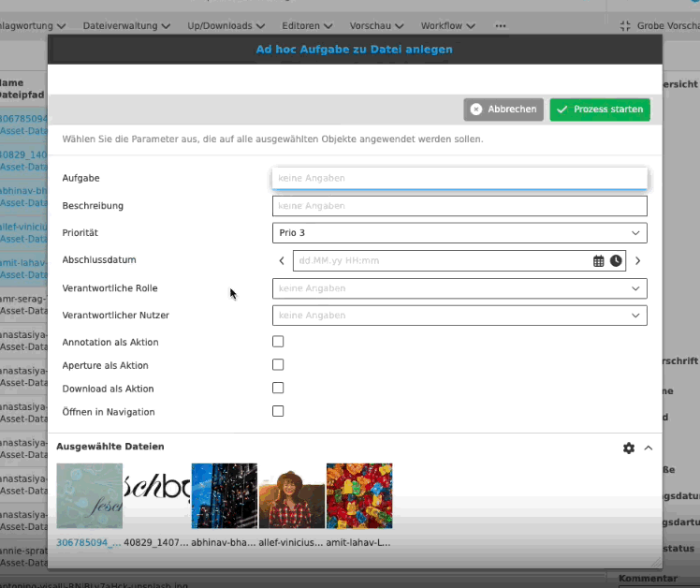The image size is (700, 588).
Task: Expand the Verantwortliche Rolle dropdown
Action: [x=459, y=288]
